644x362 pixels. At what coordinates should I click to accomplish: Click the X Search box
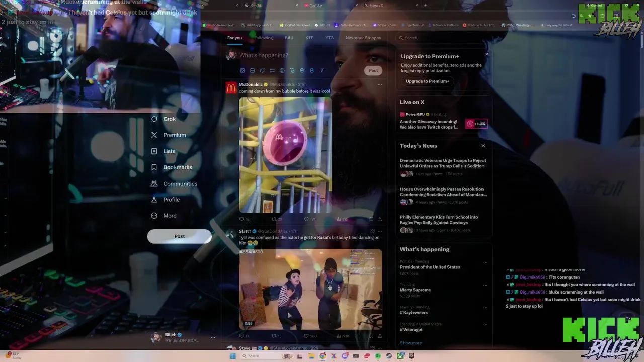[443, 38]
